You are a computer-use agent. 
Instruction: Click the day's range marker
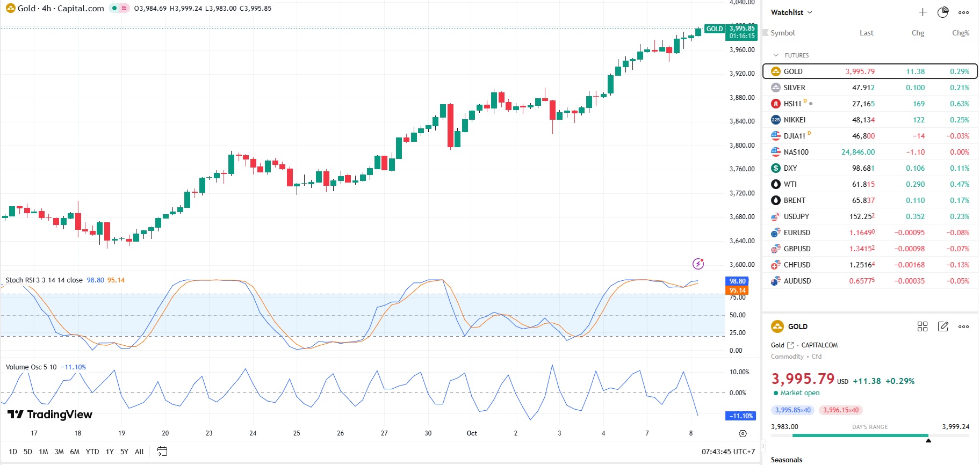pos(928,440)
